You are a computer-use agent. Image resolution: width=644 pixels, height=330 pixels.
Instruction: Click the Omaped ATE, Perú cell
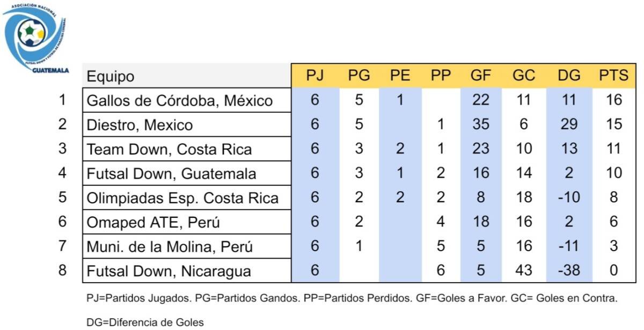click(187, 222)
